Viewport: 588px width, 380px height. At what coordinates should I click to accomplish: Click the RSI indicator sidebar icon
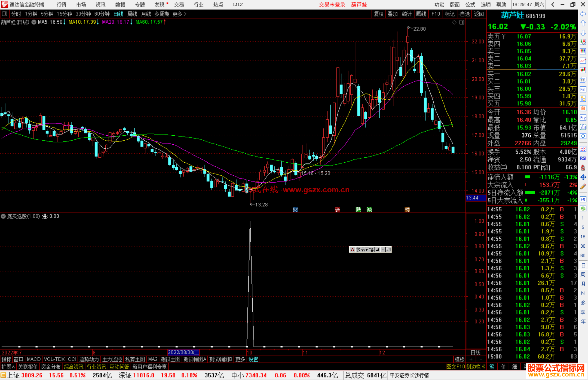pos(583,158)
